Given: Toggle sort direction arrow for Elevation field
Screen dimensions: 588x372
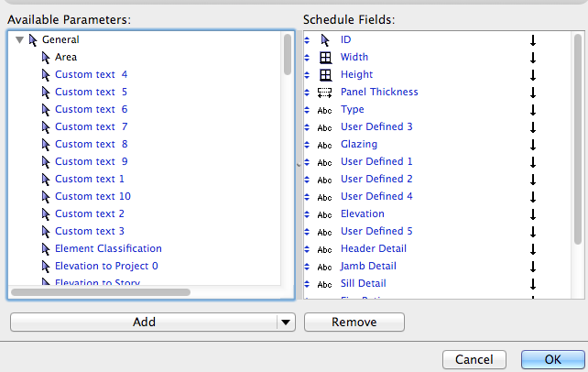Looking at the screenshot, I should [x=532, y=214].
